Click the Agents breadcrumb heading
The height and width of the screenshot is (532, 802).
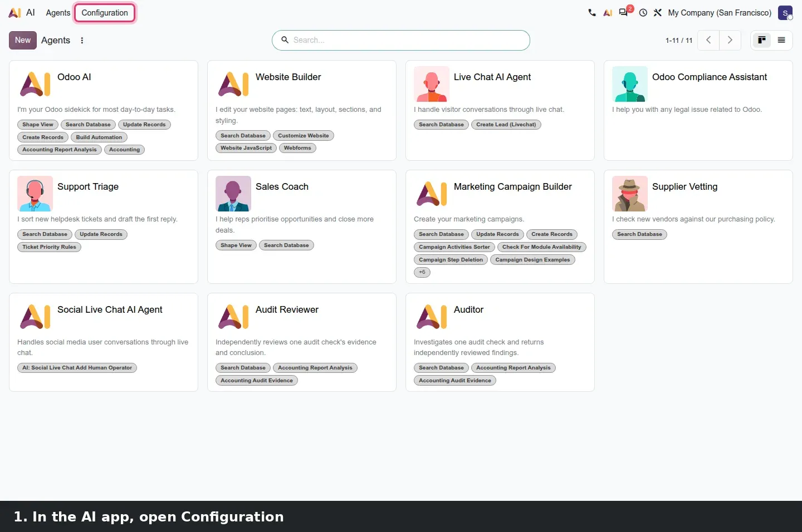[56, 40]
